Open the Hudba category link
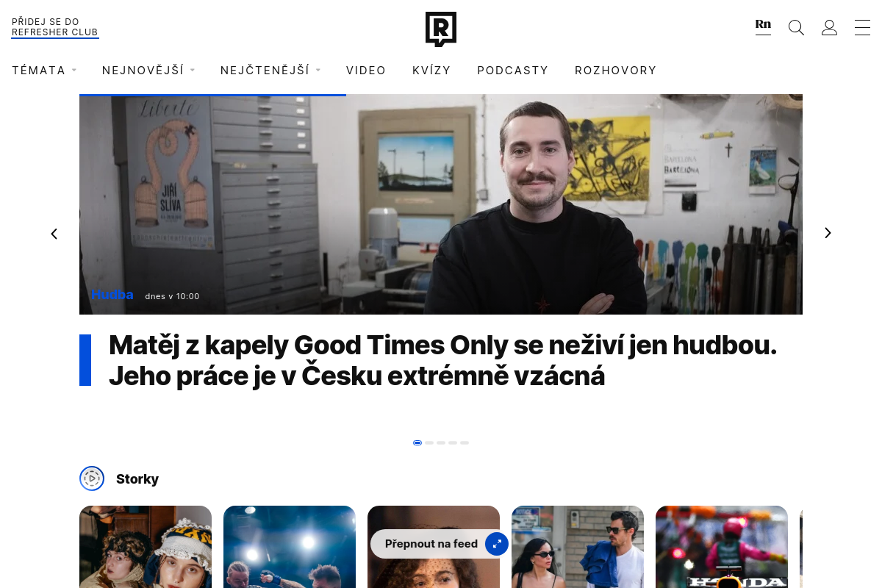This screenshot has width=882, height=588. click(x=112, y=295)
